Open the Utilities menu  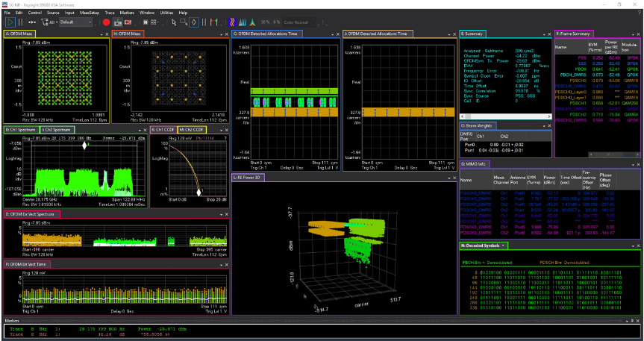[x=166, y=13]
